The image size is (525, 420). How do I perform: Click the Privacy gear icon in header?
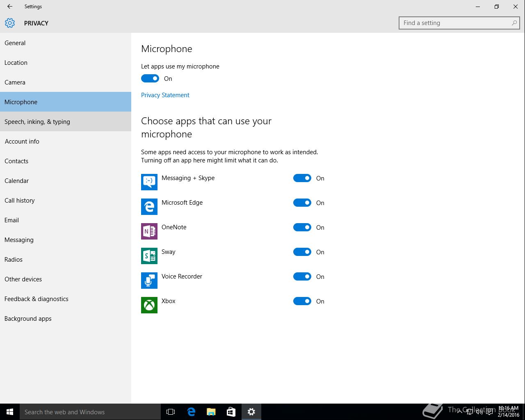10,23
